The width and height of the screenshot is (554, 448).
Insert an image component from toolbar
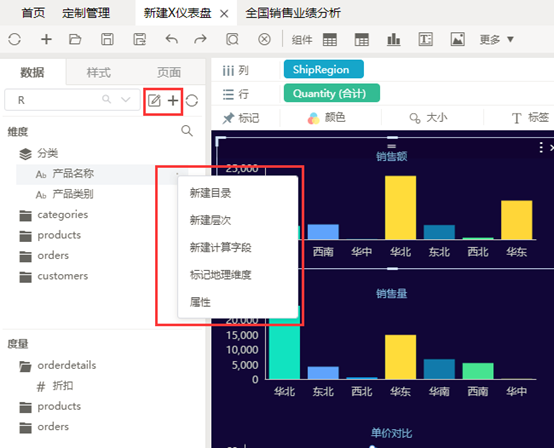[x=458, y=39]
